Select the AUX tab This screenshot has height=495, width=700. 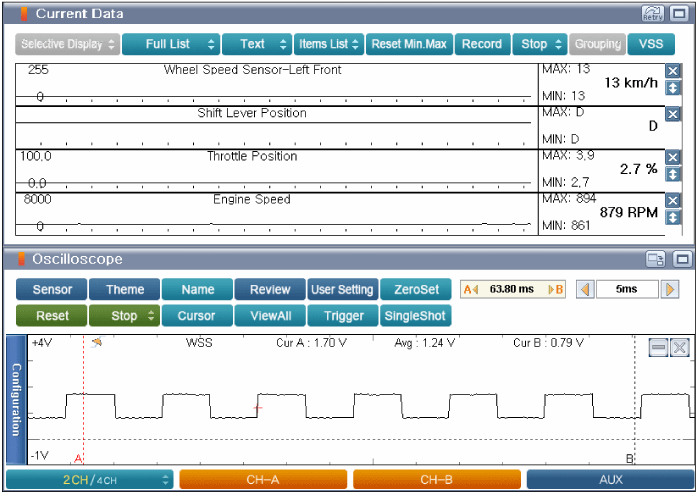tap(610, 480)
